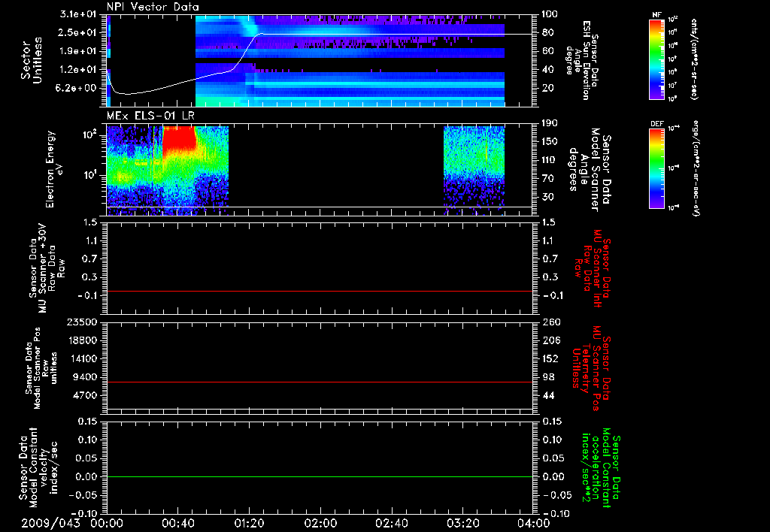
Task: Click the red line in Scanner Pos panel
Action: (x=319, y=382)
